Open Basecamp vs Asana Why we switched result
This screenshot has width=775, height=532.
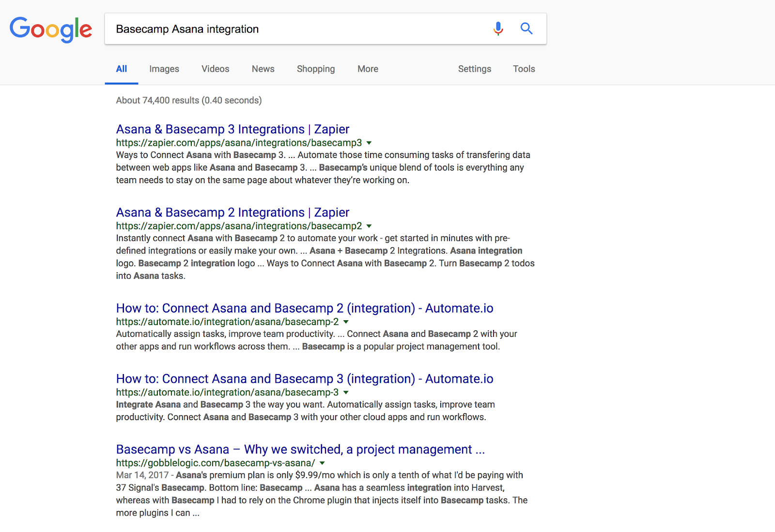(x=300, y=450)
